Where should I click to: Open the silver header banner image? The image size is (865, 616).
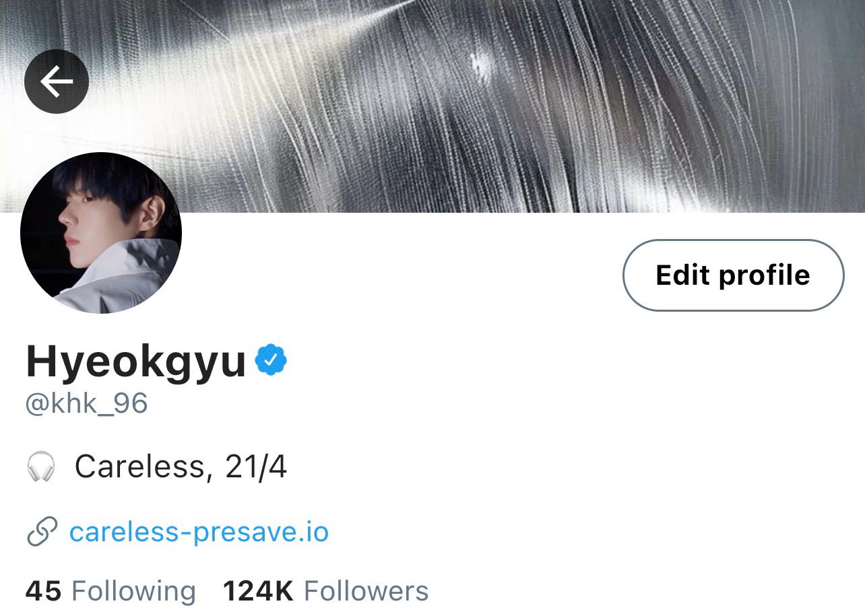tap(433, 106)
